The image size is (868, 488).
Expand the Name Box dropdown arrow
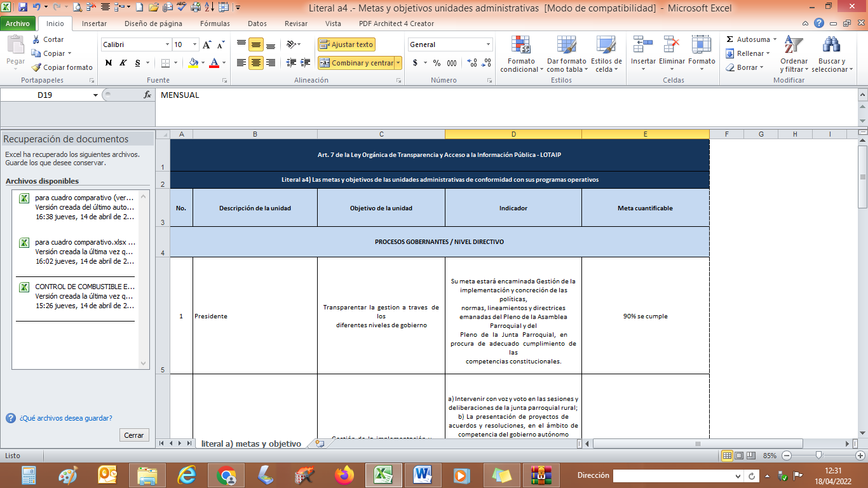click(95, 95)
